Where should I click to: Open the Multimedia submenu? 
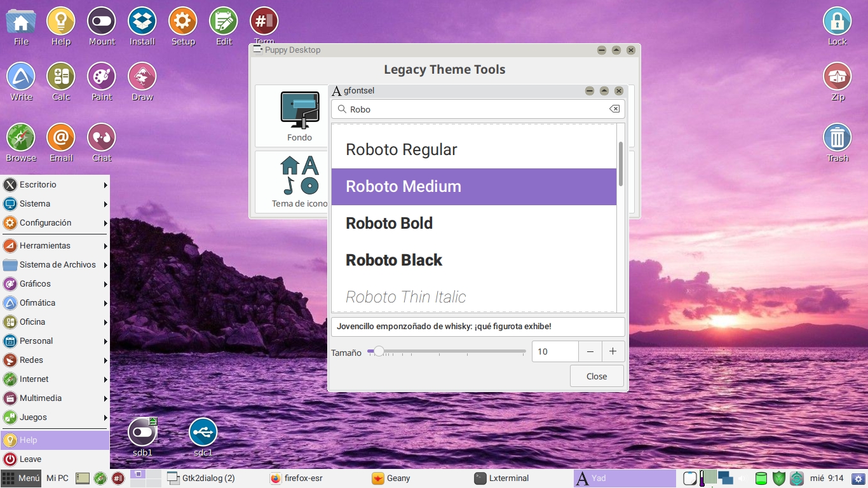tap(55, 398)
